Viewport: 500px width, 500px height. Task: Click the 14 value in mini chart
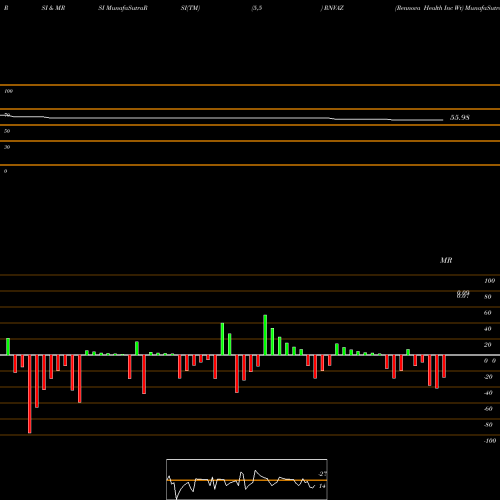point(322,486)
